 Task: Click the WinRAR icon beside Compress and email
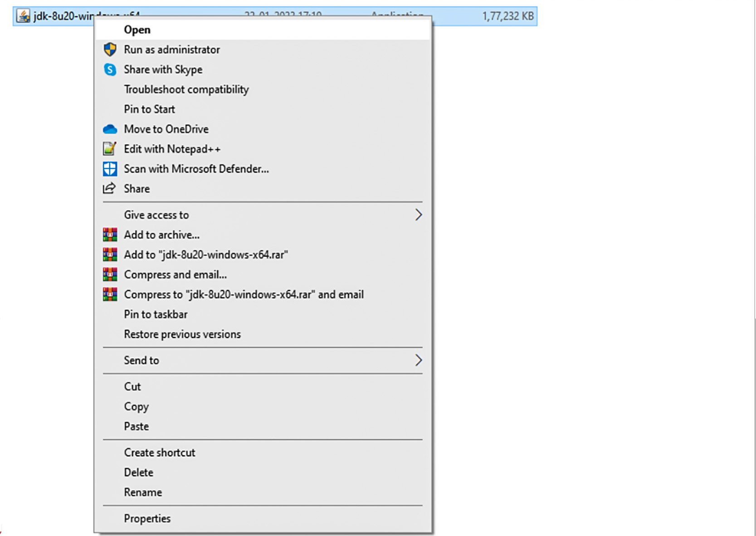pyautogui.click(x=110, y=275)
